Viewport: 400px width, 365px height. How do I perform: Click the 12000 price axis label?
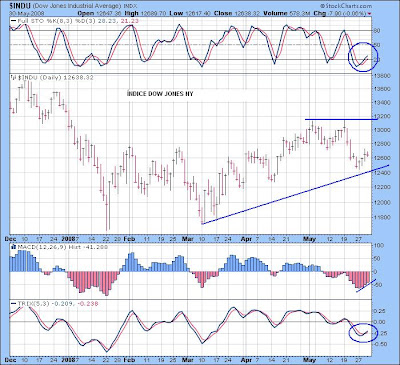tap(381, 203)
